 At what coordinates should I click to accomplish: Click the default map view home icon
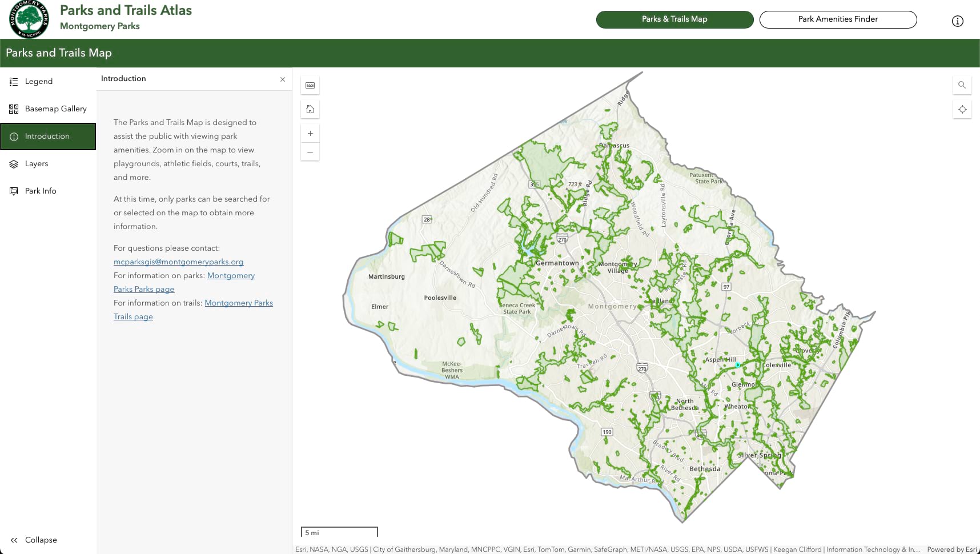point(310,109)
